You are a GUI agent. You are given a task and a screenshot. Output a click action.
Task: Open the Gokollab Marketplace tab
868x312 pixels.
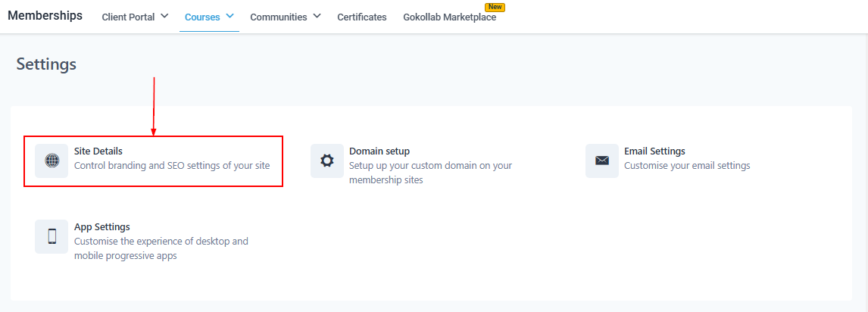coord(449,17)
